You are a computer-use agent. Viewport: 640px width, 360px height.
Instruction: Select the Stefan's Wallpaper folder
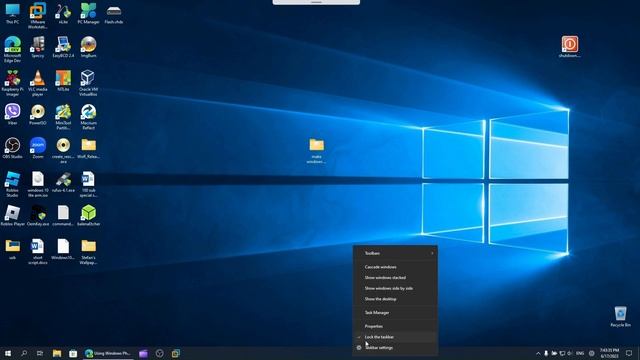(88, 252)
